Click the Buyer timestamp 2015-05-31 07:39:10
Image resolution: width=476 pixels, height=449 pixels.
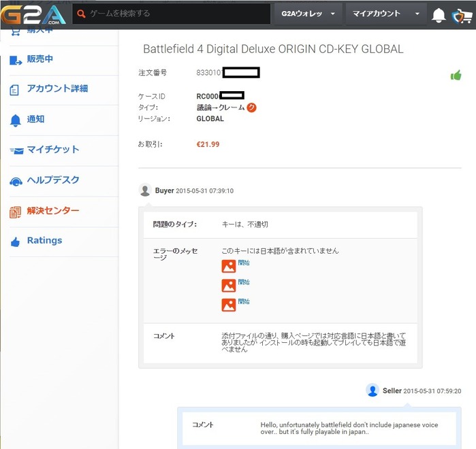click(x=204, y=190)
